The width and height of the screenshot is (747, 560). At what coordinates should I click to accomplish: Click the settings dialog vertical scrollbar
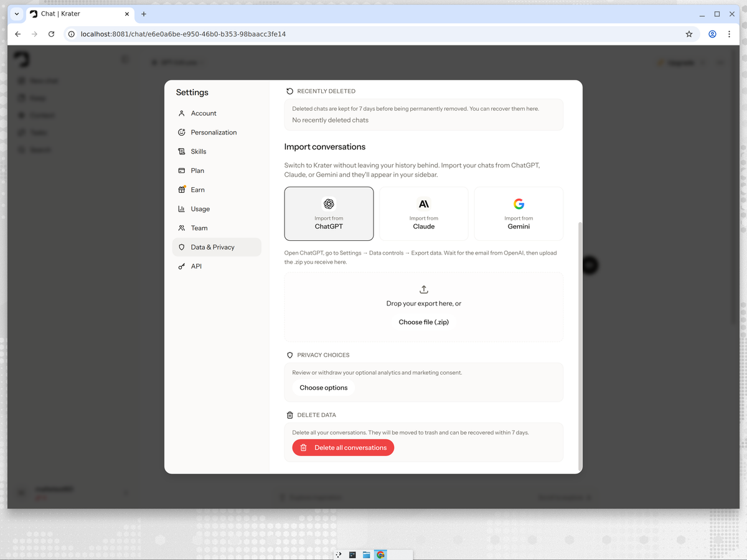580,345
